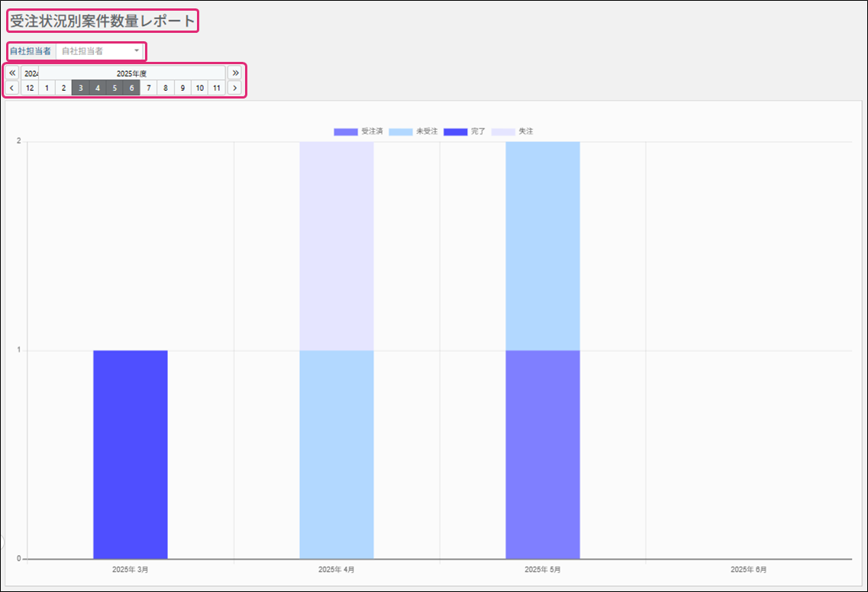
Task: Open the 自社担当者 dropdown
Action: [x=98, y=51]
